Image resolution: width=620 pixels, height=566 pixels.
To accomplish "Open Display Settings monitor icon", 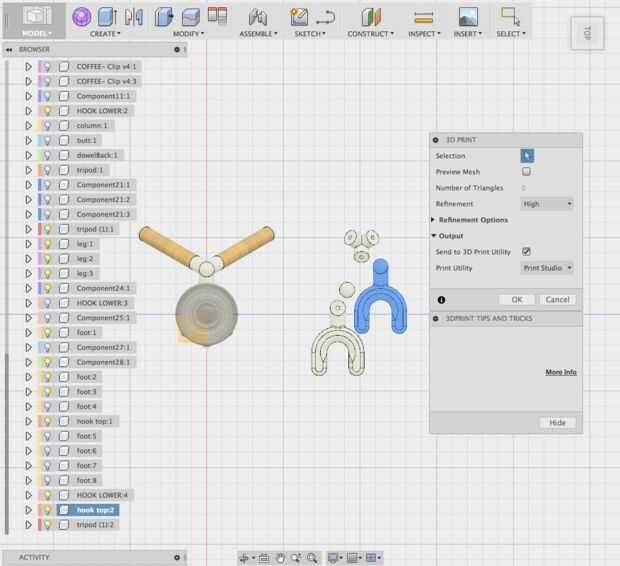I will pyautogui.click(x=333, y=558).
